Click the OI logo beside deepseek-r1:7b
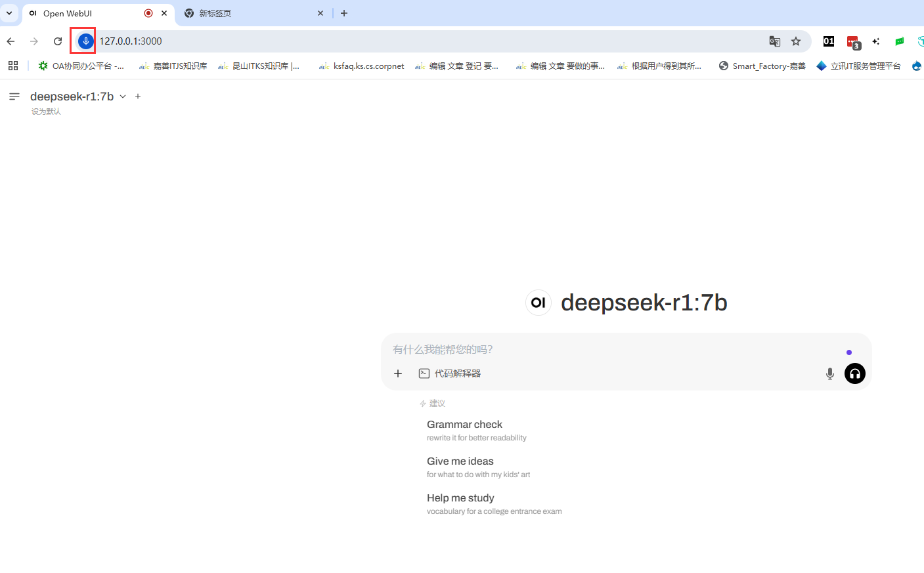The width and height of the screenshot is (924, 573). [539, 303]
